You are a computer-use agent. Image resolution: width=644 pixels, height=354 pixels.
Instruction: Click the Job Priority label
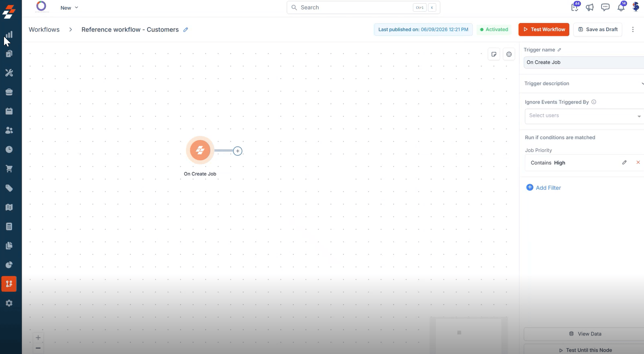pyautogui.click(x=538, y=150)
